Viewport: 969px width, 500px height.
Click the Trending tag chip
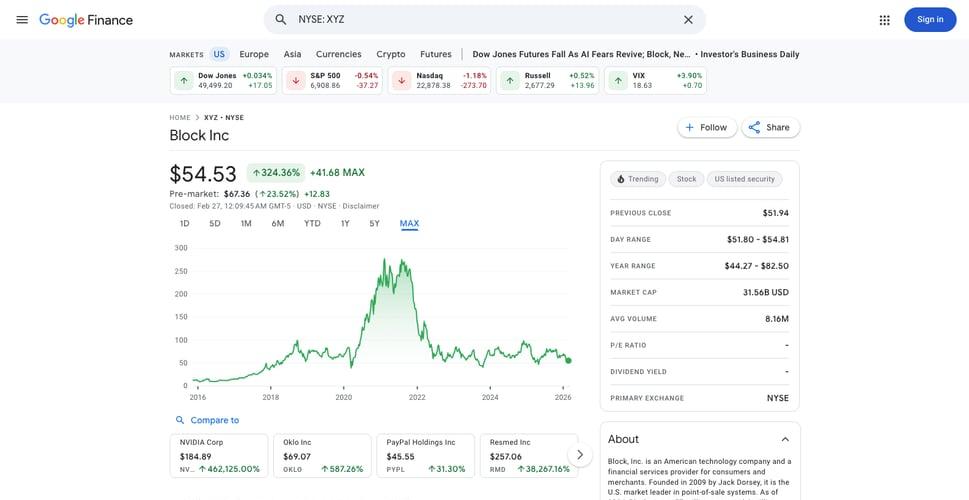click(x=638, y=179)
